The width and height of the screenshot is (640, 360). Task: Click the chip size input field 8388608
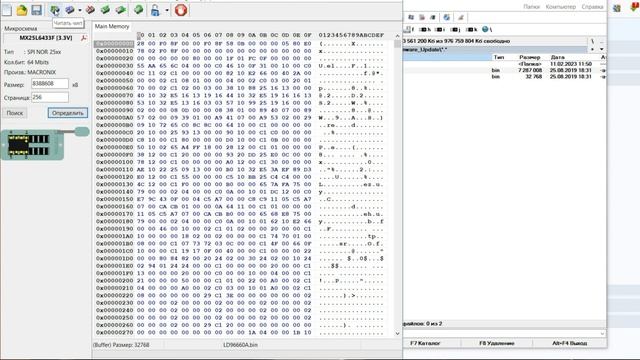[50, 84]
